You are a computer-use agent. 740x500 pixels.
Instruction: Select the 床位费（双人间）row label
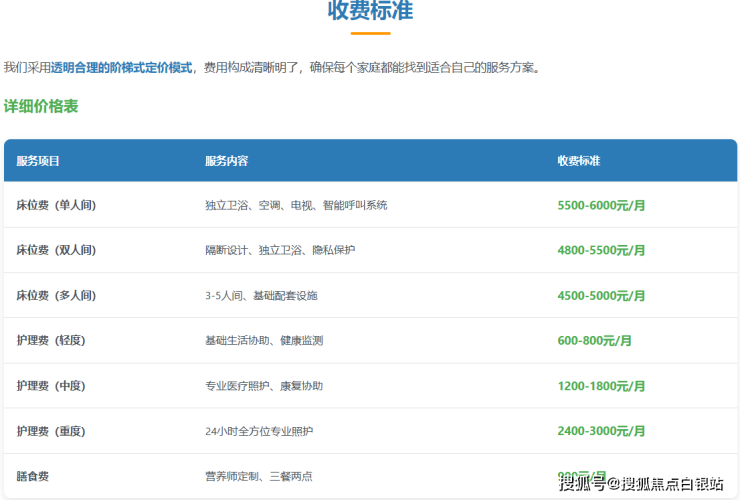(56, 250)
